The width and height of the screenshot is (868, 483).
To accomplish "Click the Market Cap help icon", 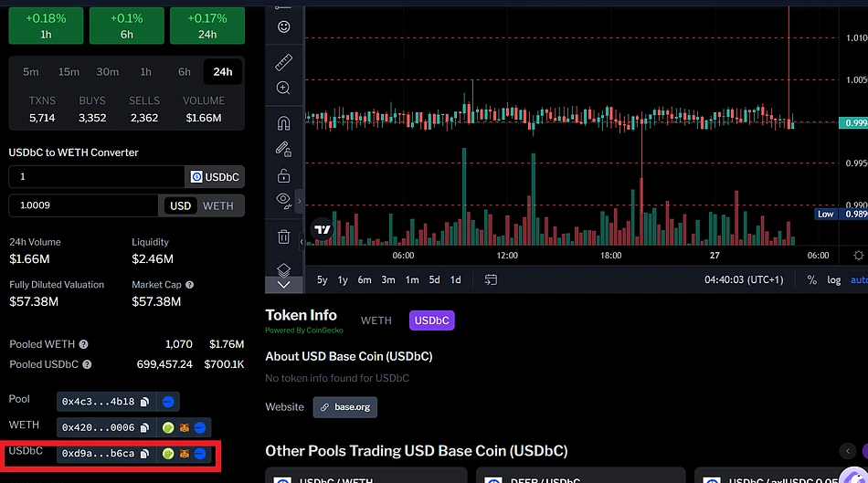I will (x=189, y=285).
